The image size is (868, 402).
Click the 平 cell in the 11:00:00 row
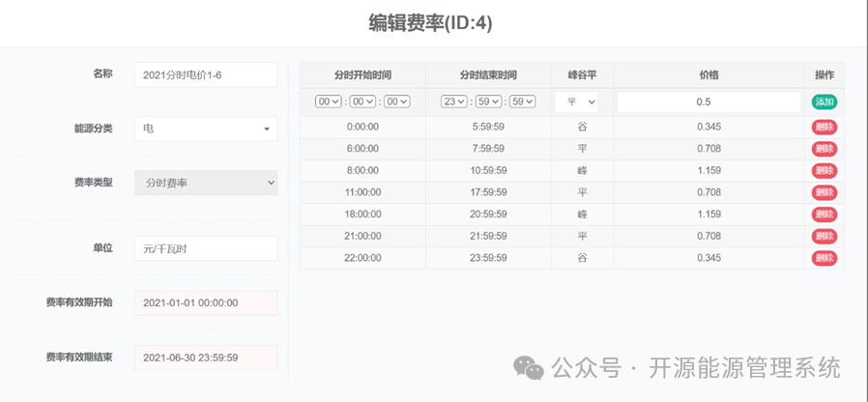click(x=582, y=192)
